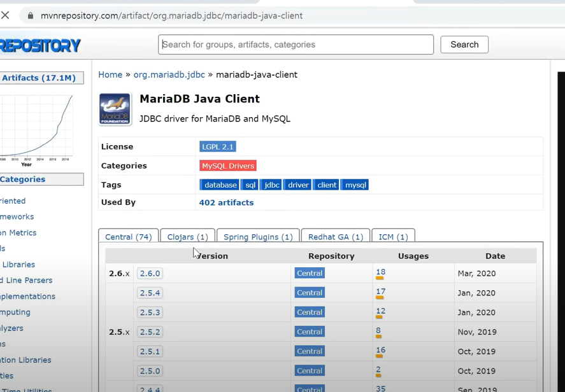Click the Usages column header

click(413, 256)
